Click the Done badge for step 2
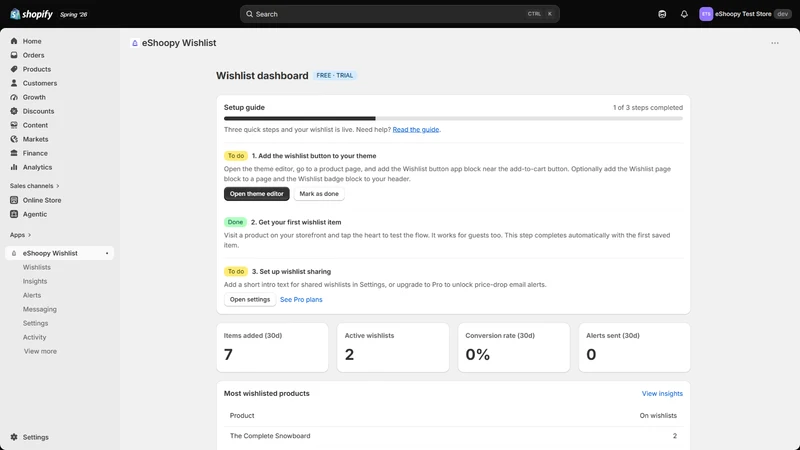 235,222
